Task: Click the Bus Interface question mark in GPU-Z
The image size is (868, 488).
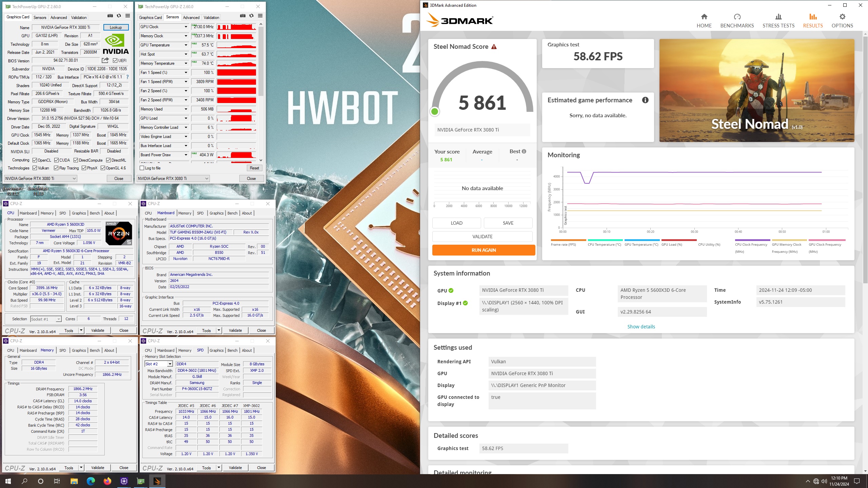Action: [127, 77]
